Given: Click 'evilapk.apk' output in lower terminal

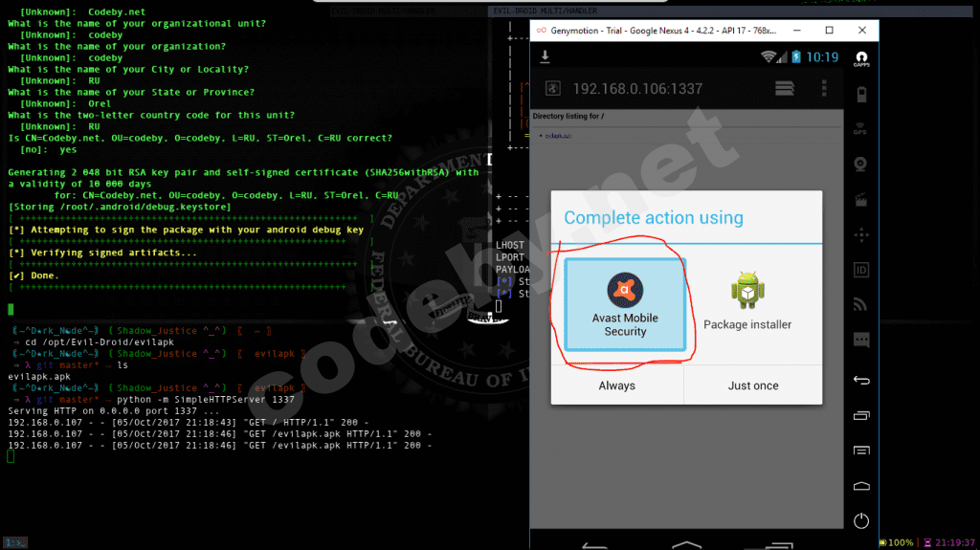Looking at the screenshot, I should (39, 376).
